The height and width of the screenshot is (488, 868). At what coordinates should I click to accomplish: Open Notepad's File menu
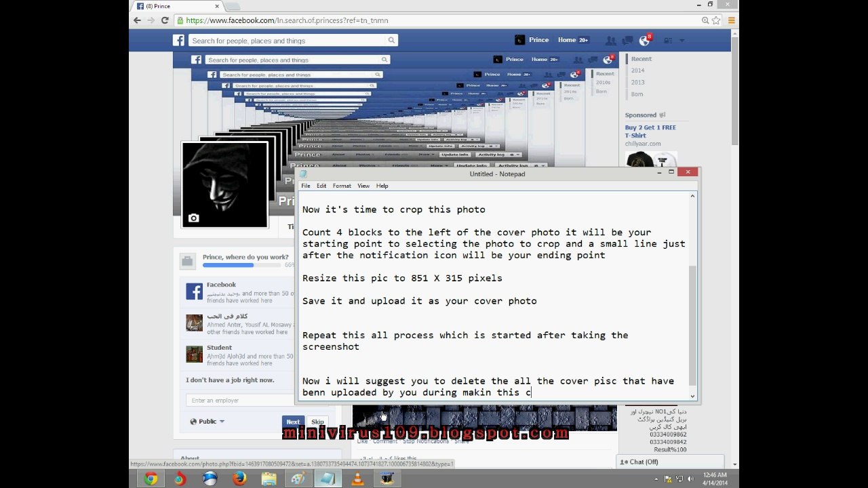(x=306, y=186)
